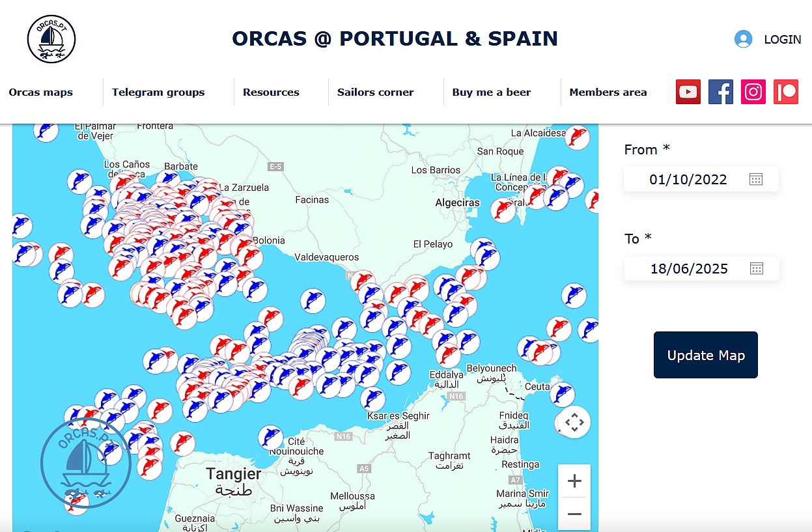Viewport: 812px width, 532px height.
Task: Open the calendar picker for From date
Action: coord(755,179)
